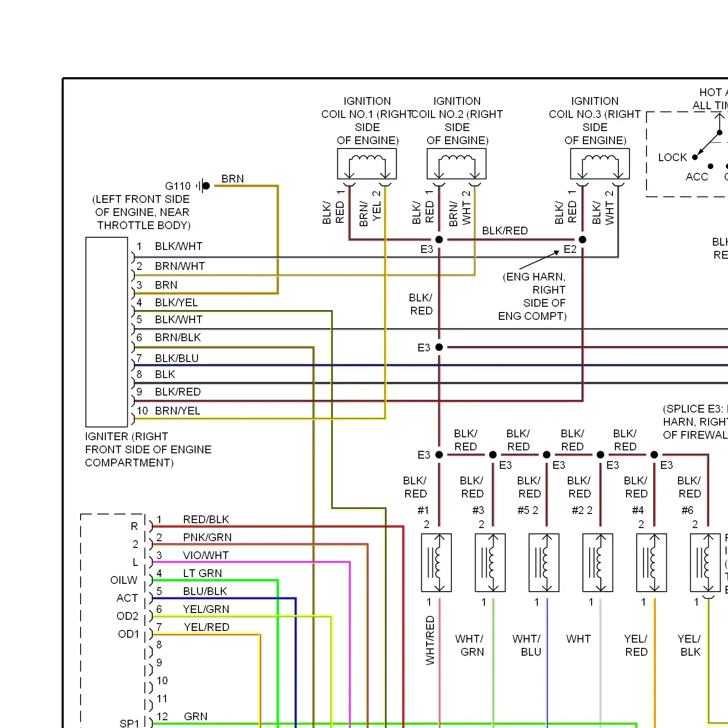This screenshot has height=728, width=728.
Task: Click the PNK/GRN wire label
Action: (x=207, y=537)
